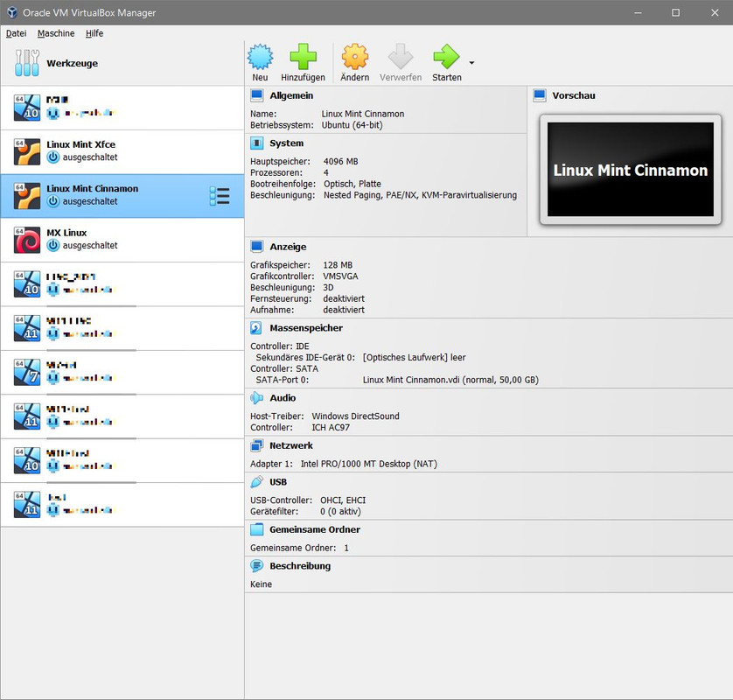The image size is (733, 700).
Task: Open the Starten dropdown arrow
Action: tap(471, 63)
